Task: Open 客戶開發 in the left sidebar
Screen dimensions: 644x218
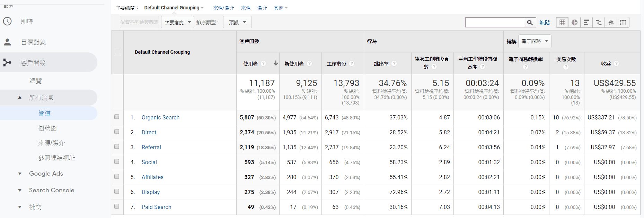Action: coord(33,63)
